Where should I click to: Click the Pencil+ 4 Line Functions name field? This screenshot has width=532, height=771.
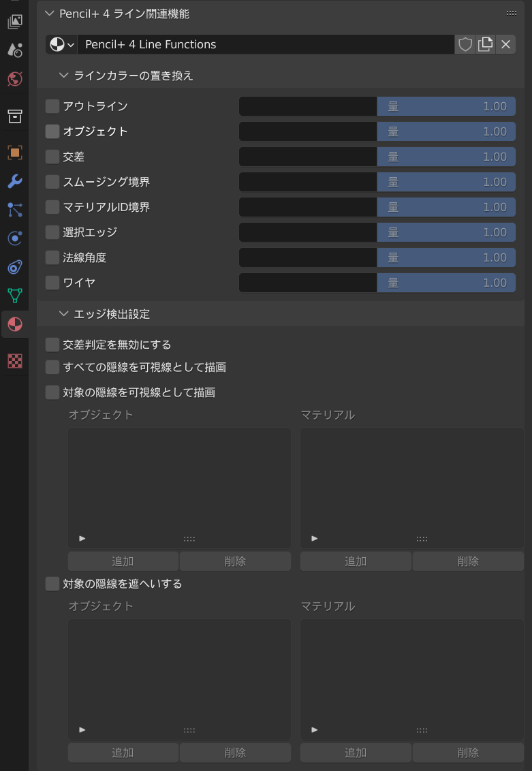(266, 44)
